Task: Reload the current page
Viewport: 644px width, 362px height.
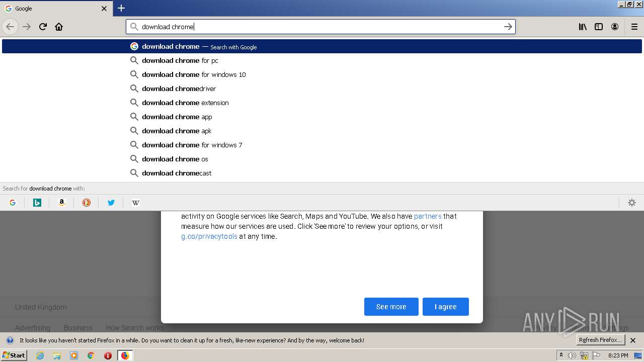Action: [43, 27]
